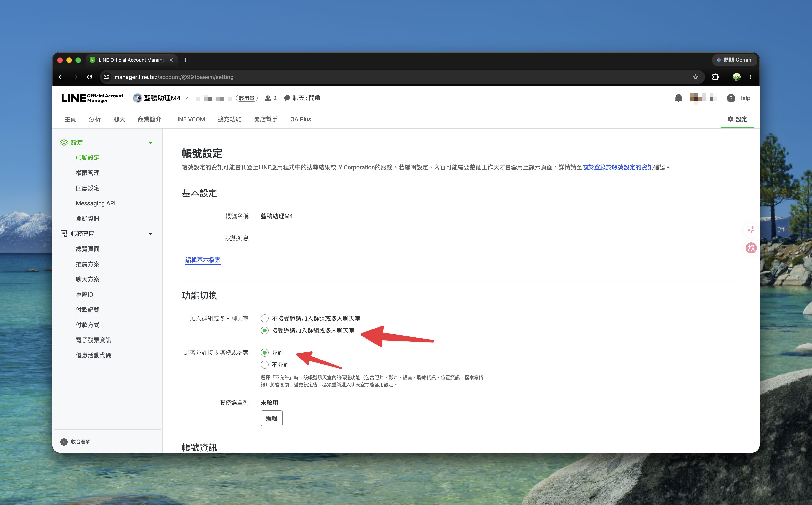The width and height of the screenshot is (812, 505).
Task: Click the chat status 聊天 : 開啟
Action: point(302,98)
